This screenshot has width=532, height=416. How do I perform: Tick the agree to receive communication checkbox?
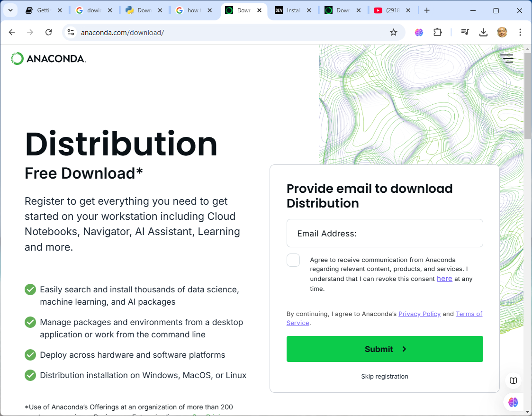click(x=293, y=260)
